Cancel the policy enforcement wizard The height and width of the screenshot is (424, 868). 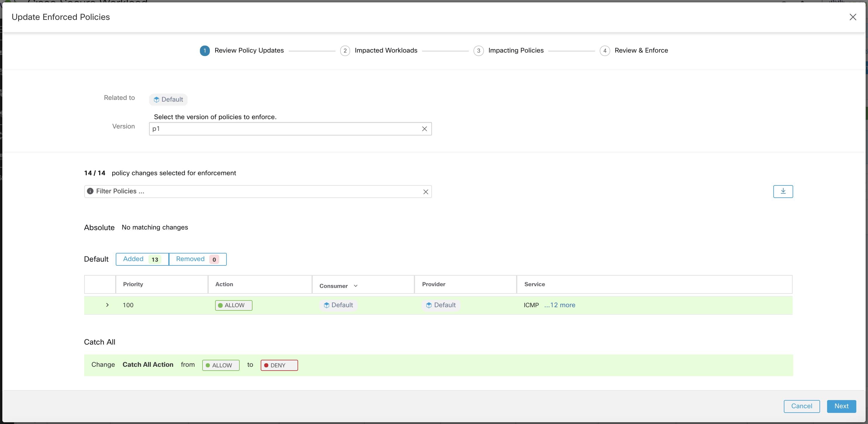tap(801, 406)
